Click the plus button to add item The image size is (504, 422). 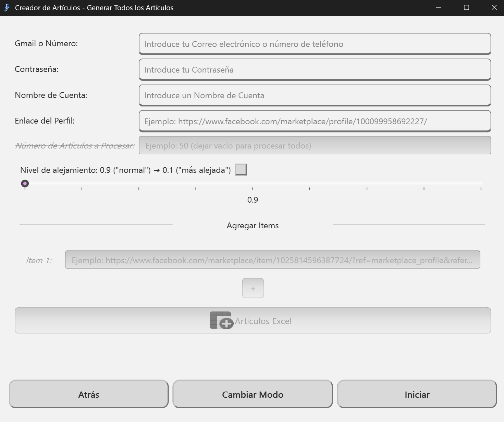[253, 288]
